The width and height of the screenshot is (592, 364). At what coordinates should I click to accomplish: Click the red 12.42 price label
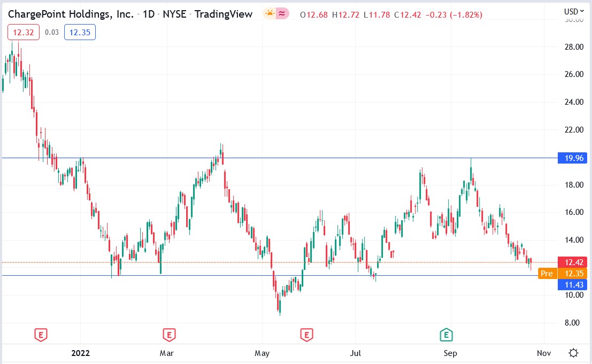573,262
